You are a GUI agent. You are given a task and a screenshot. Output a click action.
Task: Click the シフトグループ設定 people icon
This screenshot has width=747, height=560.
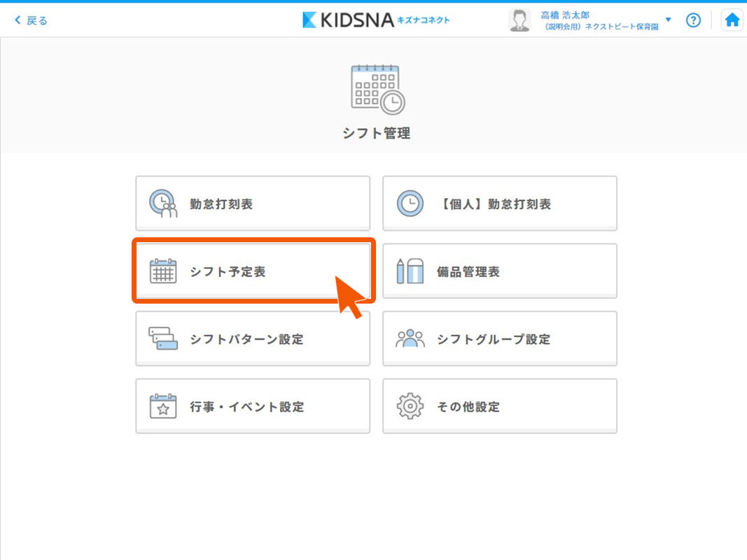410,339
